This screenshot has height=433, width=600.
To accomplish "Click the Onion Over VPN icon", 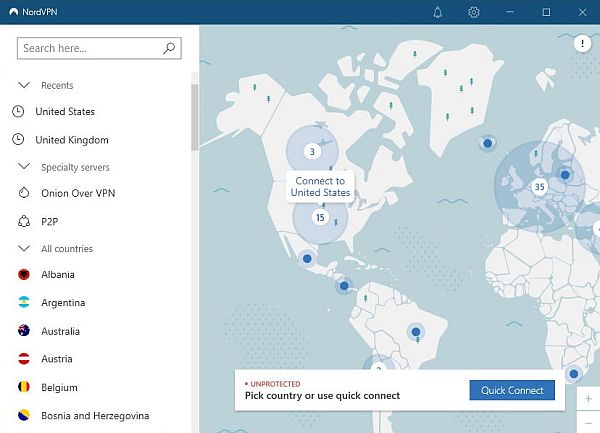I will pyautogui.click(x=24, y=193).
